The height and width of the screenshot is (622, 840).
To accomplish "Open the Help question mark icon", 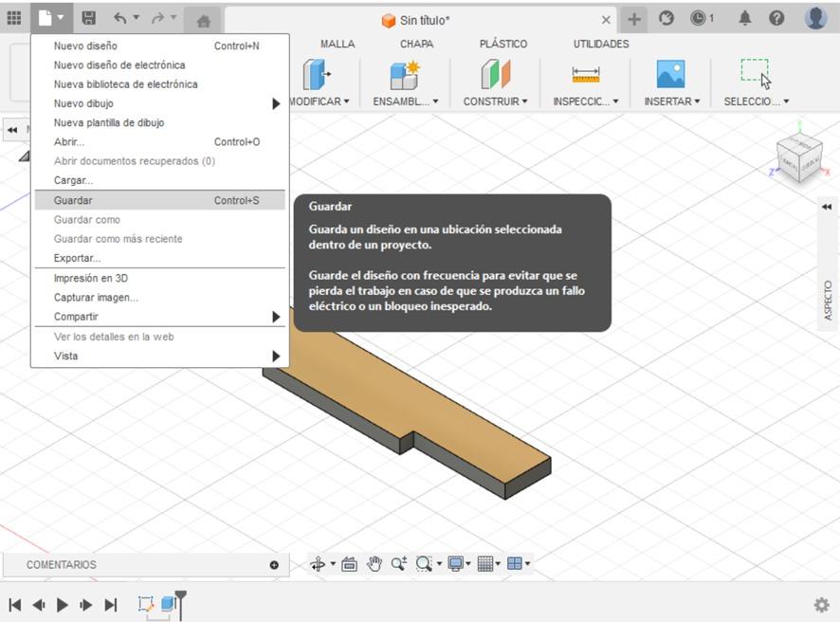I will pos(776,19).
